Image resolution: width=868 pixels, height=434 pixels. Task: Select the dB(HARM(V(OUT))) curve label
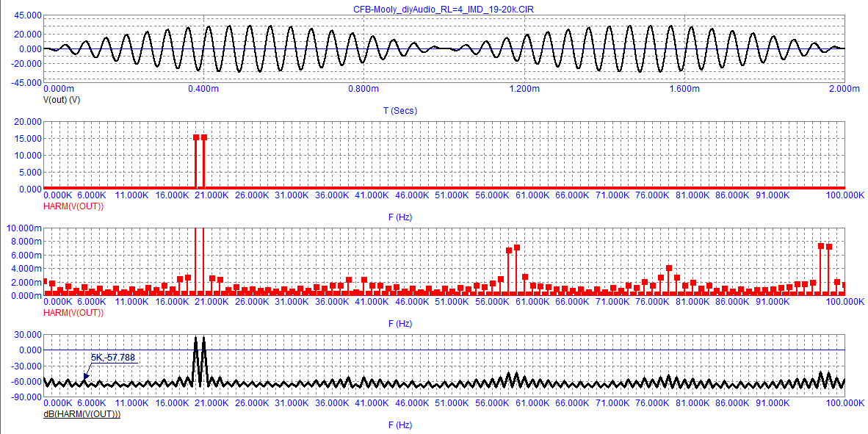[82, 413]
